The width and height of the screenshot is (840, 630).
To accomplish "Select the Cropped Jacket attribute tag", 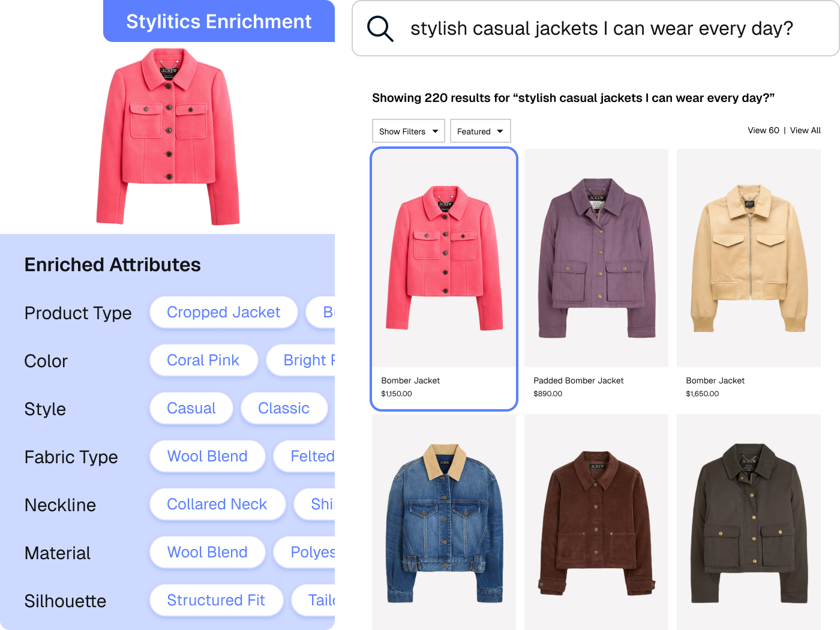I will click(x=223, y=312).
